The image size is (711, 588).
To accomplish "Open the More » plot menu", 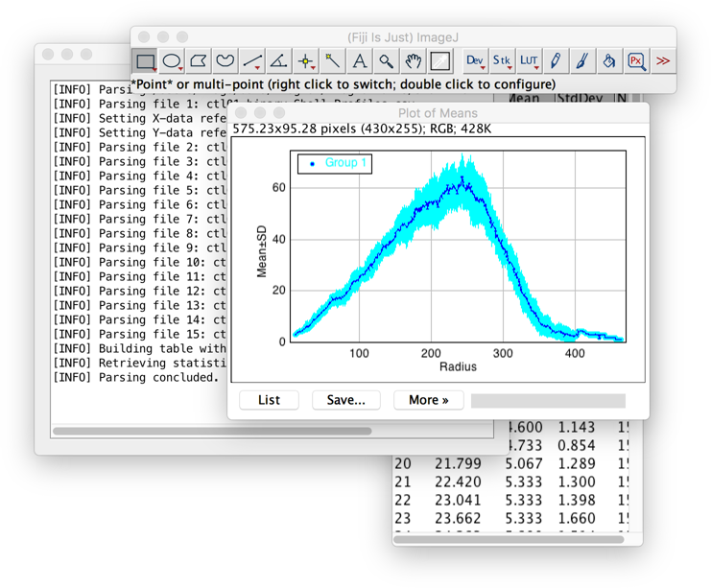I will (429, 400).
